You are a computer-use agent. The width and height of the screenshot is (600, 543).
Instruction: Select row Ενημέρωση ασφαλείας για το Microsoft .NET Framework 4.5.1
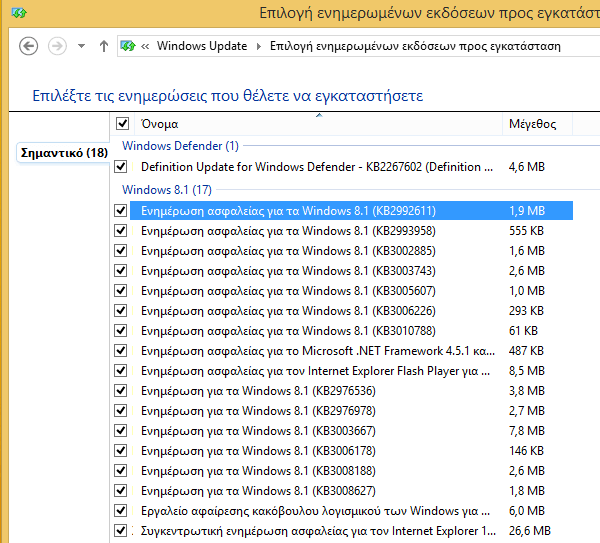[x=351, y=351]
